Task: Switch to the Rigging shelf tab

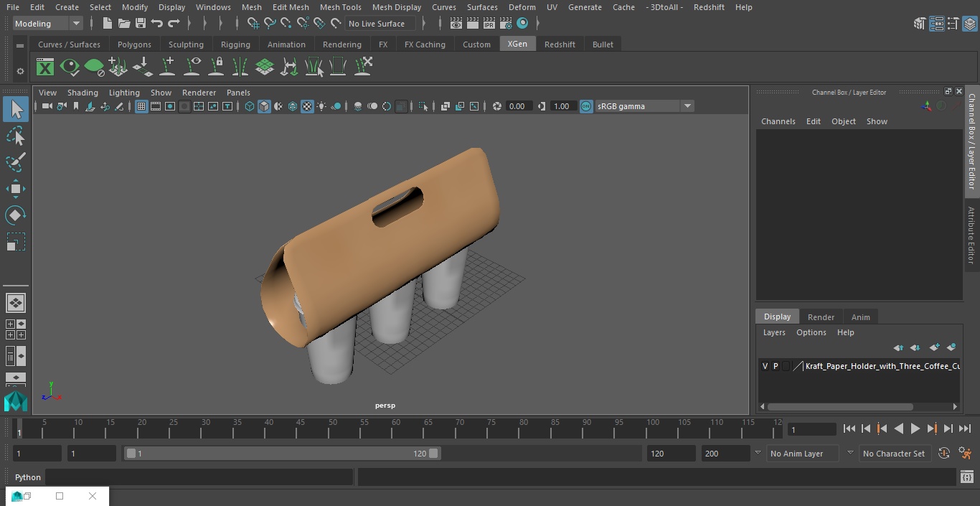Action: tap(235, 44)
